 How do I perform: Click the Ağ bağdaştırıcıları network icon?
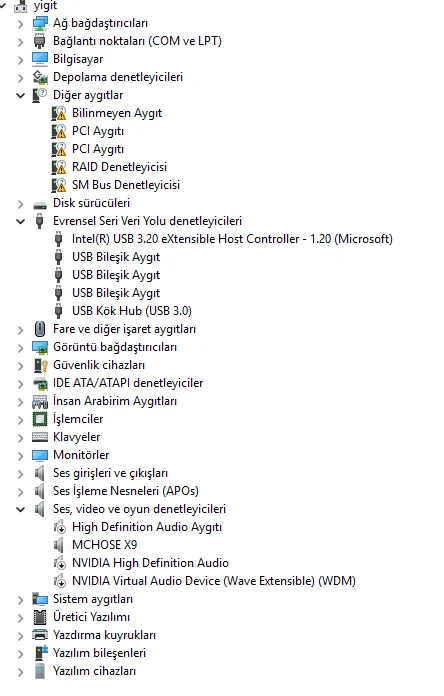(40, 23)
